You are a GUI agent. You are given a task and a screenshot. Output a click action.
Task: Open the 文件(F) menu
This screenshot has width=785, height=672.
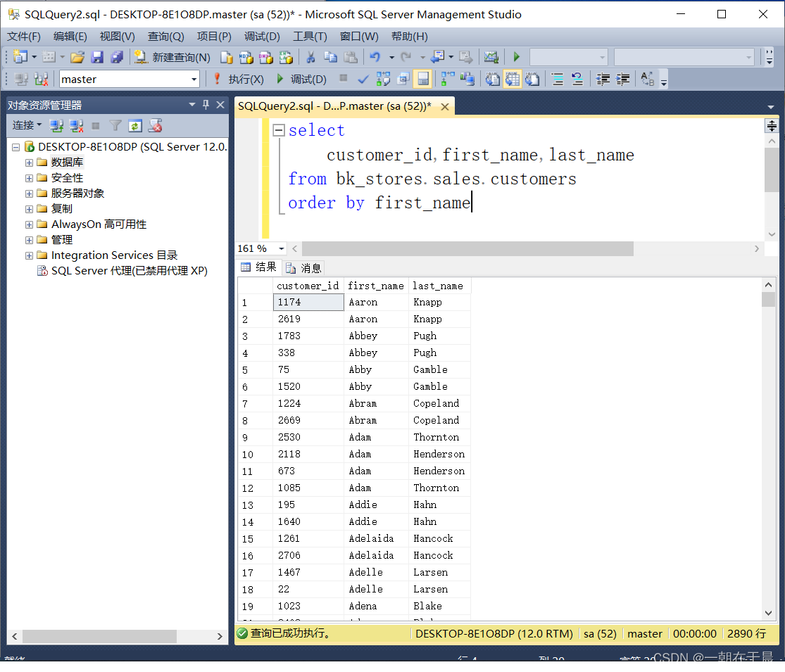(x=23, y=37)
